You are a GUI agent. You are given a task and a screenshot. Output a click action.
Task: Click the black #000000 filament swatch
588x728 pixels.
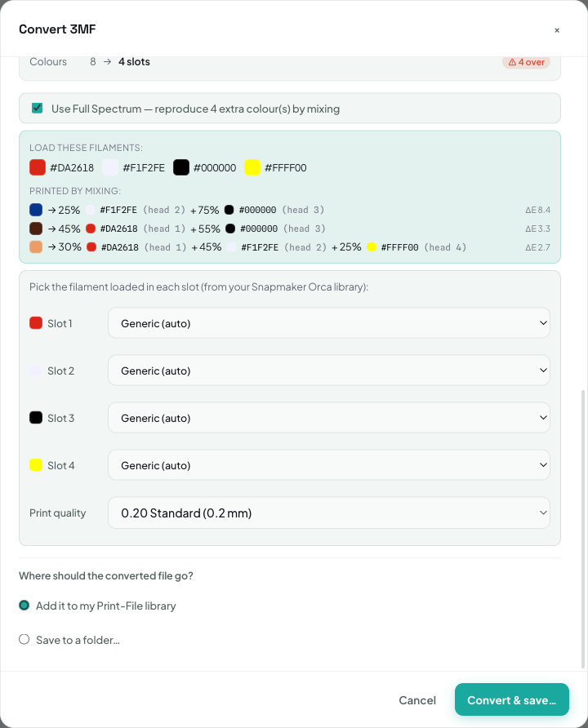pyautogui.click(x=181, y=167)
